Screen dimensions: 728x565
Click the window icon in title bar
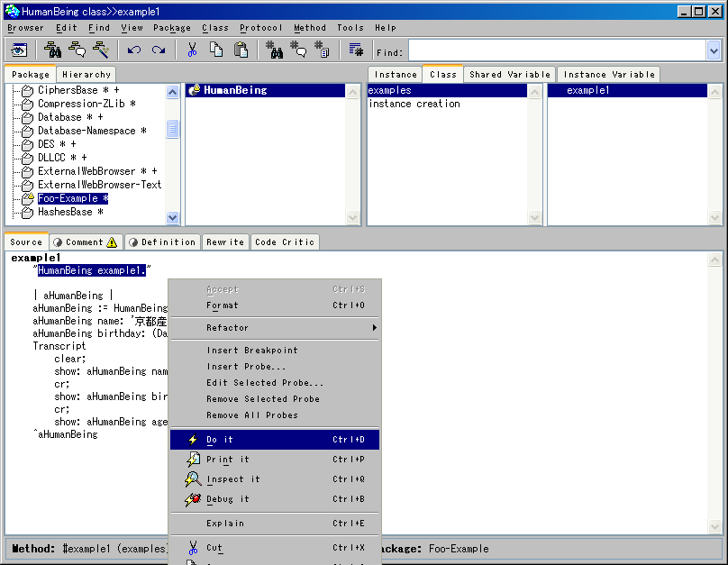(12, 11)
